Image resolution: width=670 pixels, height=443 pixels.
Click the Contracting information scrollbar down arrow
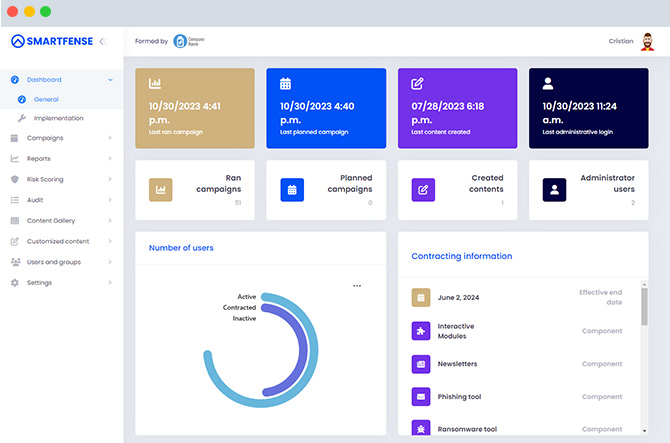pos(644,431)
